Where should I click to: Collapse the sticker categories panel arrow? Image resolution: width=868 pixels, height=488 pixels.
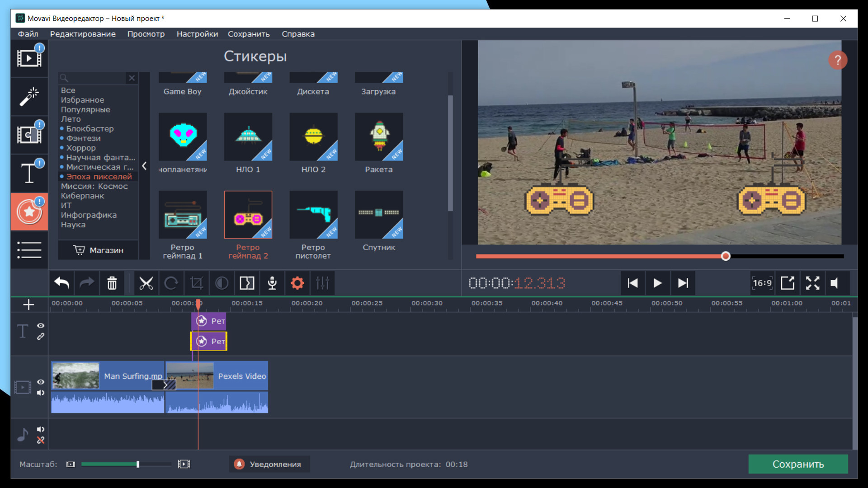click(144, 166)
